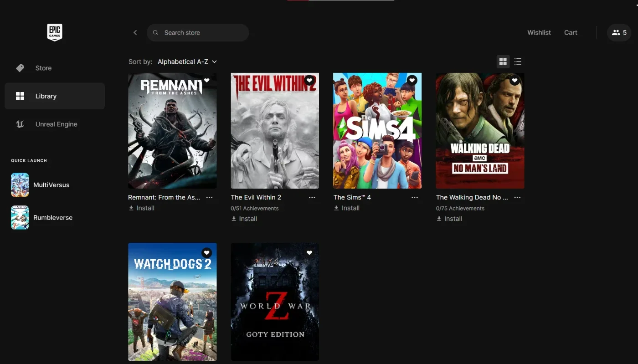
Task: Open the Library section
Action: pos(55,96)
